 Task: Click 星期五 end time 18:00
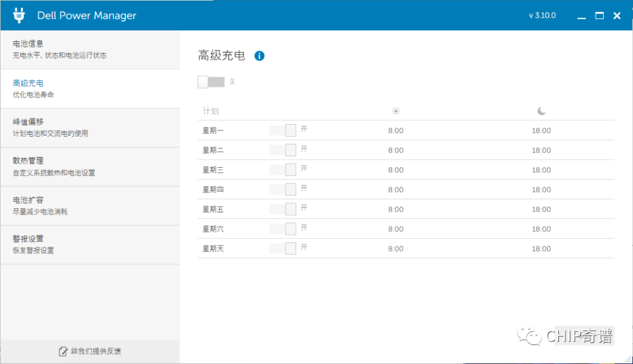tap(541, 210)
